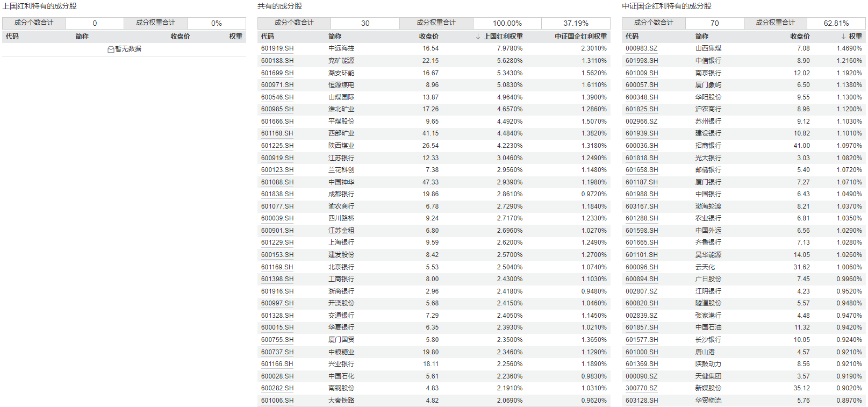Click the empty-data icon next to 暂无数据
Screen dimensions: 868x407
point(111,49)
